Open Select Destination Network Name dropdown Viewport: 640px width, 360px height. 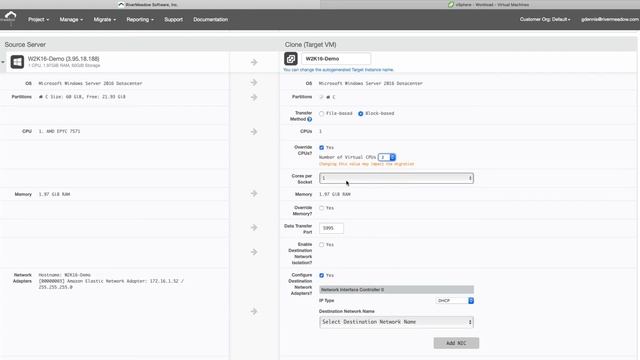coord(396,322)
